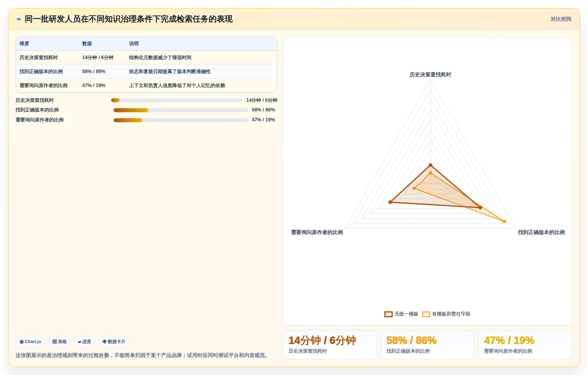Click progress value 58% / 86%
This screenshot has height=375, width=588.
click(x=263, y=110)
